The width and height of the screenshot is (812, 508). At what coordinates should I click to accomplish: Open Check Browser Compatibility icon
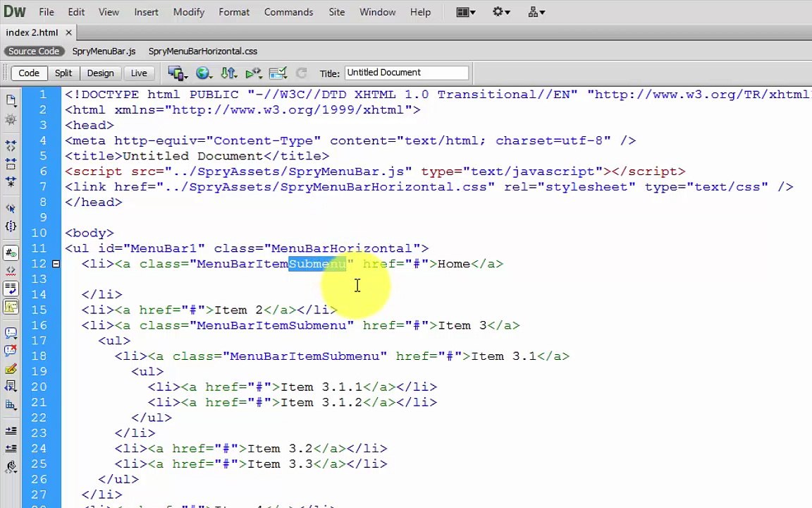278,73
